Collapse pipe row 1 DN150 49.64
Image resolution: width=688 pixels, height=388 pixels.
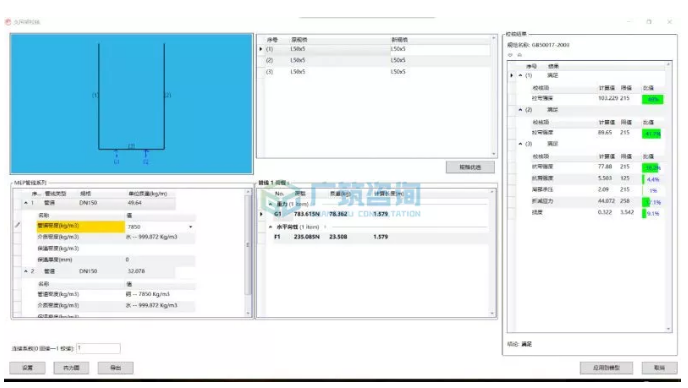[x=26, y=203]
